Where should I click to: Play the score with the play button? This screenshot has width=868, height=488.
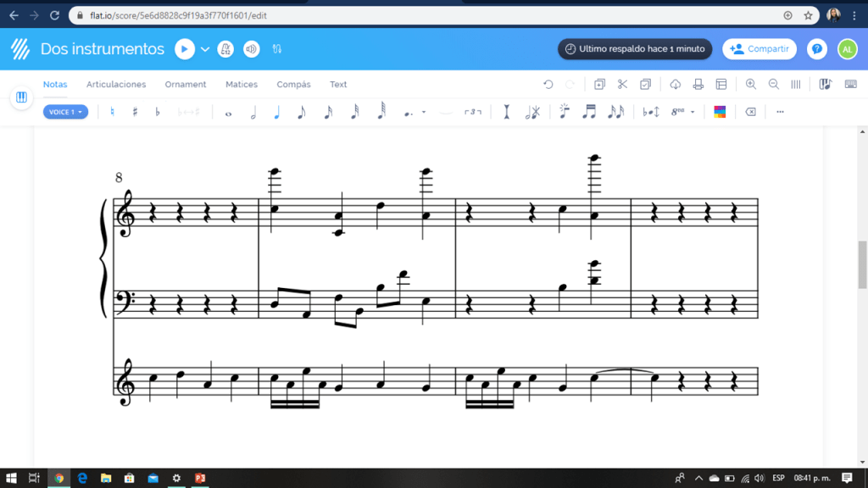[x=185, y=49]
